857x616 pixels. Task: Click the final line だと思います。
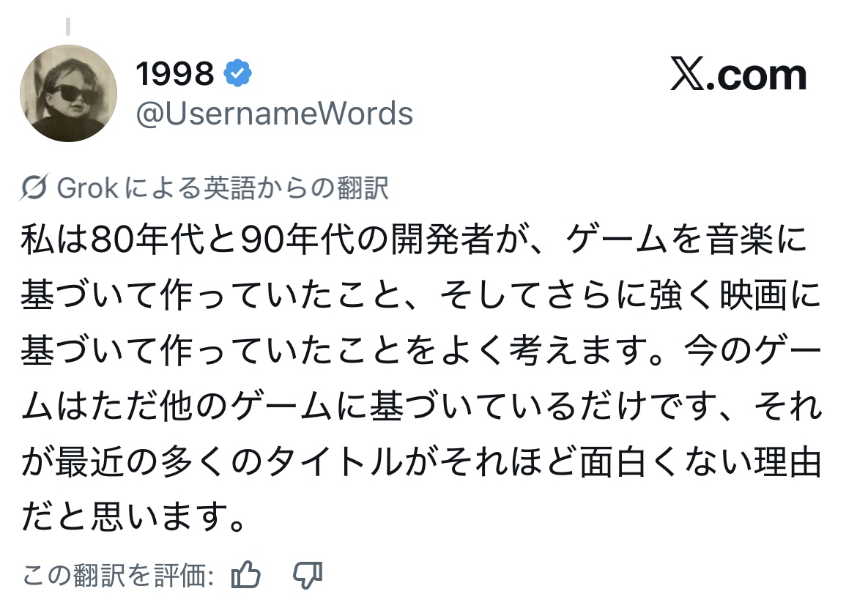pyautogui.click(x=133, y=517)
